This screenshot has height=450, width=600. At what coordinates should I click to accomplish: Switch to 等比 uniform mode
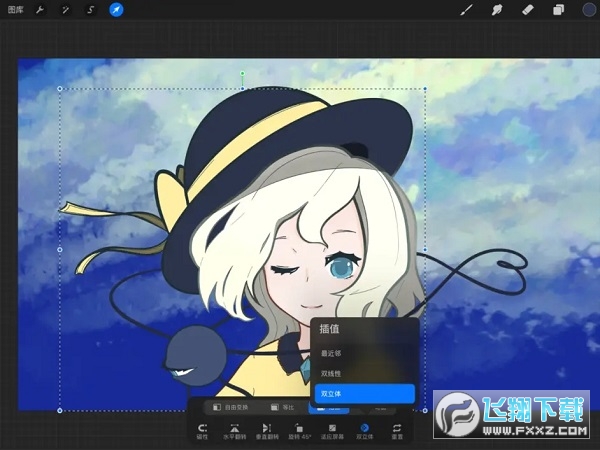(283, 407)
